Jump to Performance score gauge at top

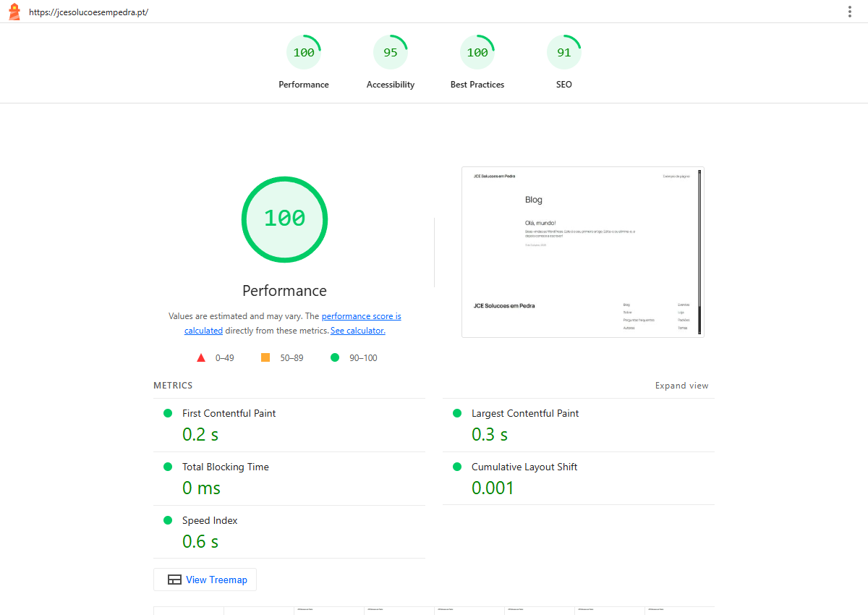coord(304,62)
